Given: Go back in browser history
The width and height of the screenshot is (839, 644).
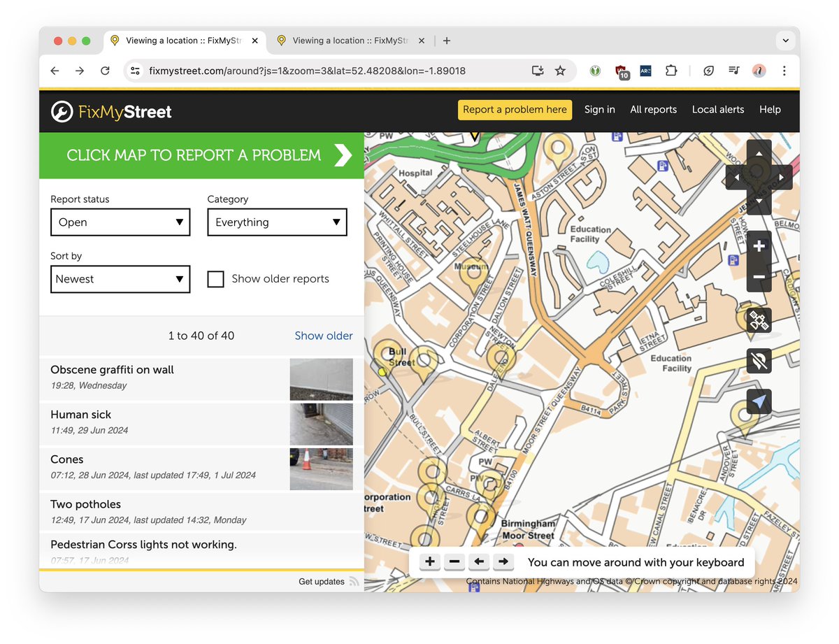Looking at the screenshot, I should 55,71.
